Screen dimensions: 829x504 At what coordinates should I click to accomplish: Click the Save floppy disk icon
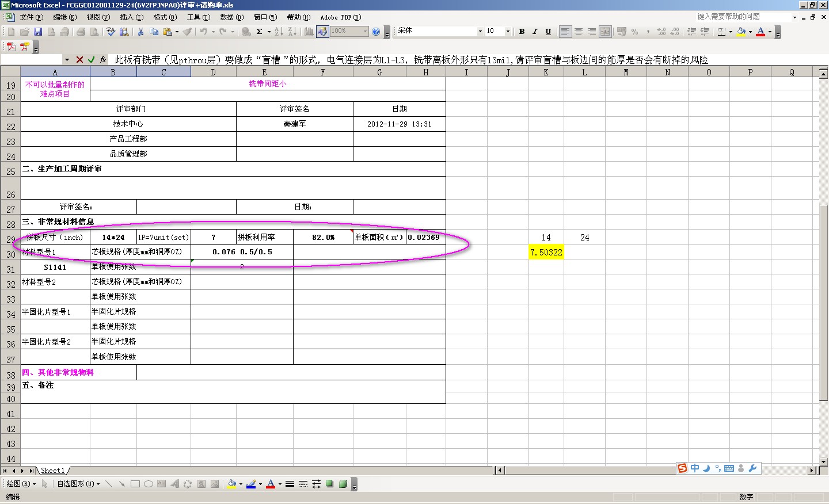point(38,32)
